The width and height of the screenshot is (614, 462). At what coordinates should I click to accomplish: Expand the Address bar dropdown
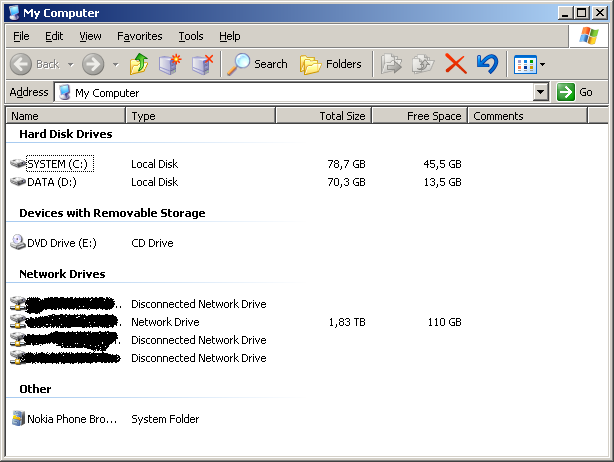[x=540, y=92]
